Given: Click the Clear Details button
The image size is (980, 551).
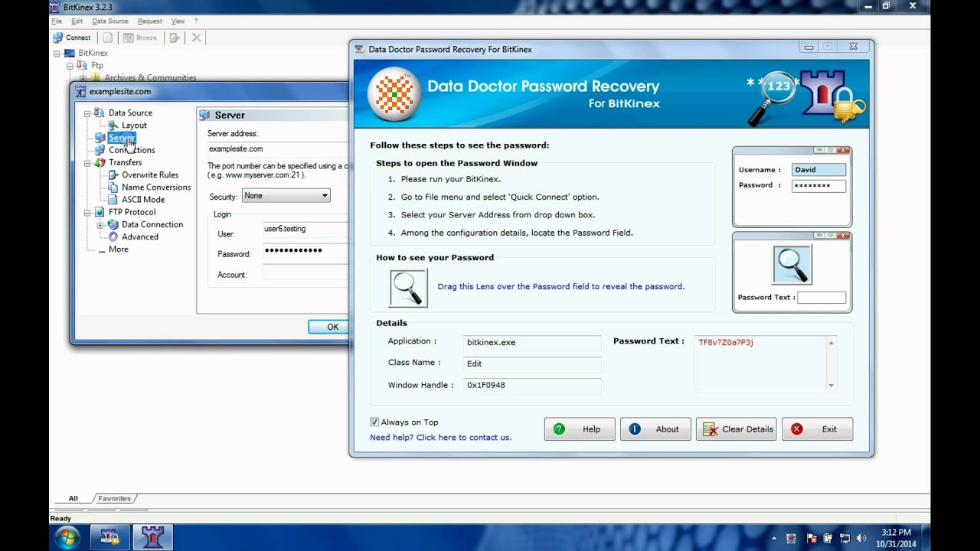Looking at the screenshot, I should [x=737, y=429].
